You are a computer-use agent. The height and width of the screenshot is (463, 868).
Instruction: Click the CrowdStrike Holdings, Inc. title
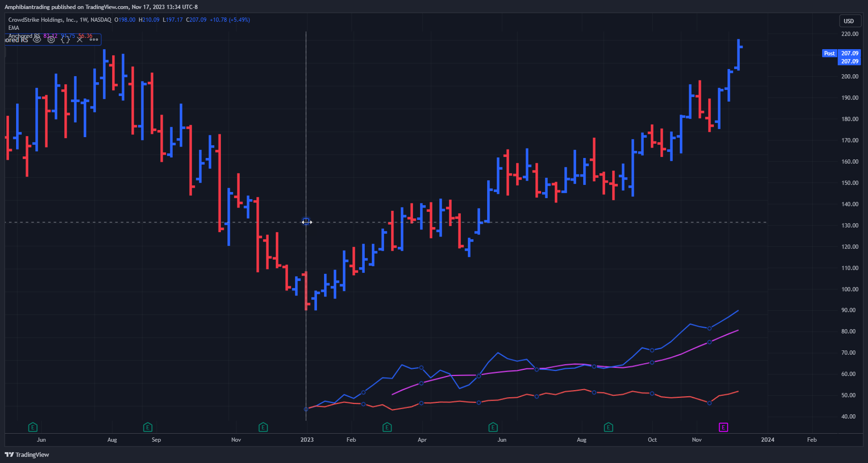tap(43, 20)
